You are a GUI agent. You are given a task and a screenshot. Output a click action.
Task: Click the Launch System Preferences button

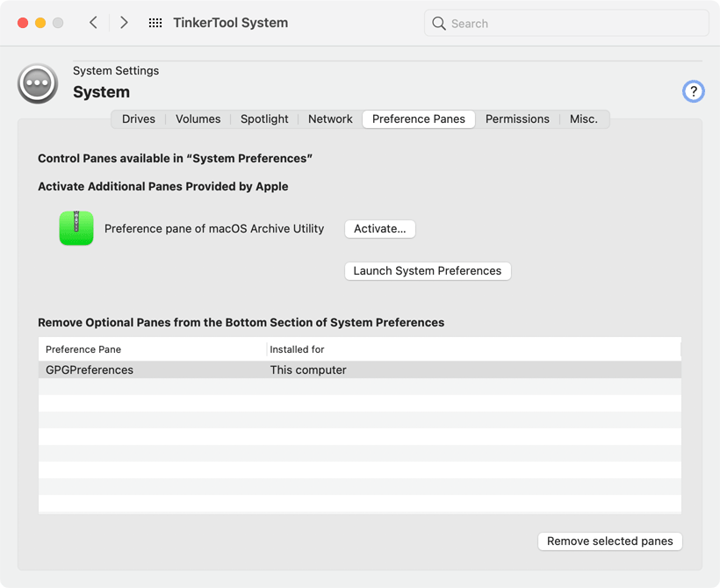(x=427, y=271)
